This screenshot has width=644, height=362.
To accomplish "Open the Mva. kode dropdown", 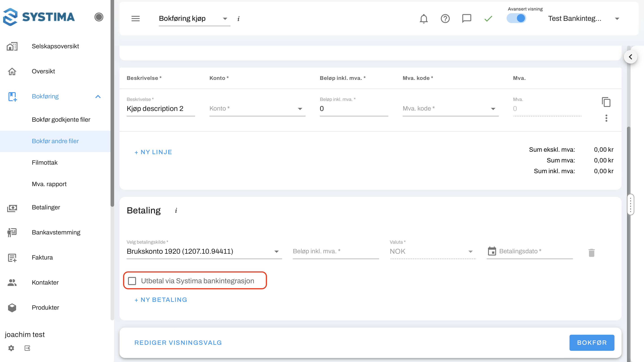I will 450,109.
